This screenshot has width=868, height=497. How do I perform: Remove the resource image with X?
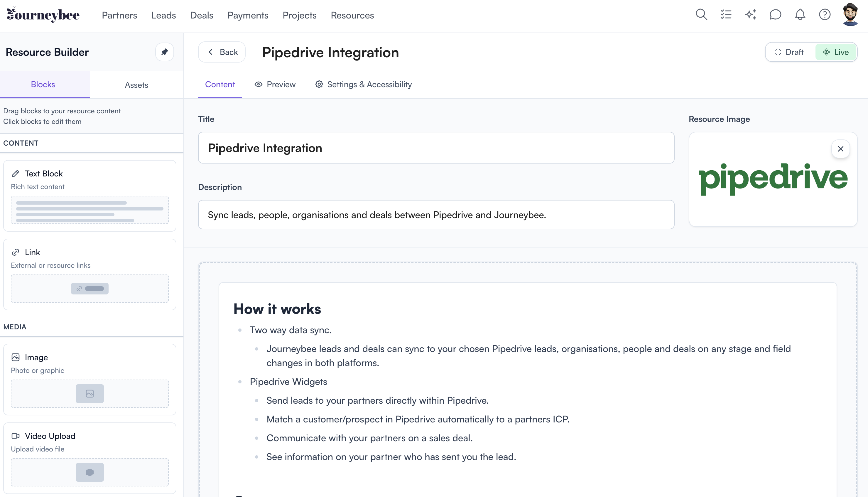(840, 149)
